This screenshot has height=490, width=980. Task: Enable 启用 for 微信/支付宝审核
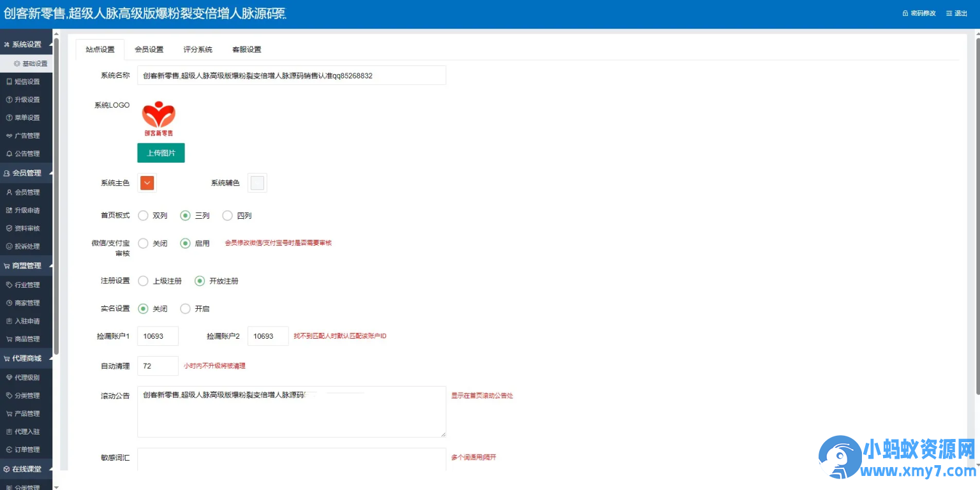point(184,243)
